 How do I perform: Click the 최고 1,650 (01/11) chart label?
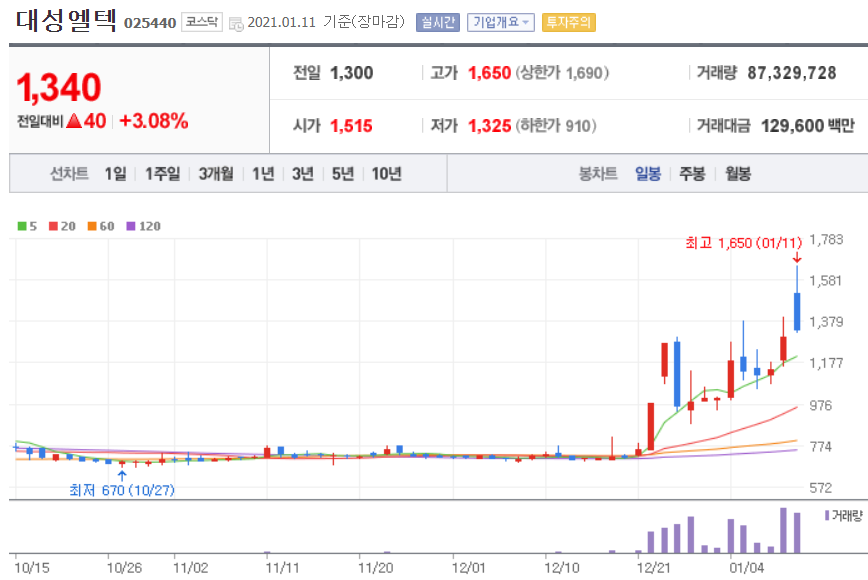click(743, 243)
